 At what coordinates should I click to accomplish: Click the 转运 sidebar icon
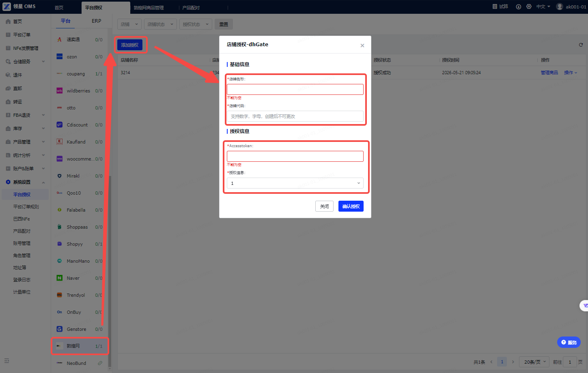tap(8, 102)
